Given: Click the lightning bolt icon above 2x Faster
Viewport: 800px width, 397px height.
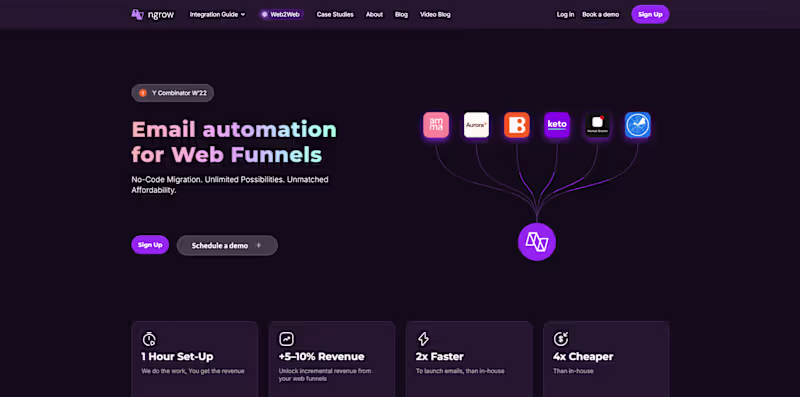Looking at the screenshot, I should [423, 339].
